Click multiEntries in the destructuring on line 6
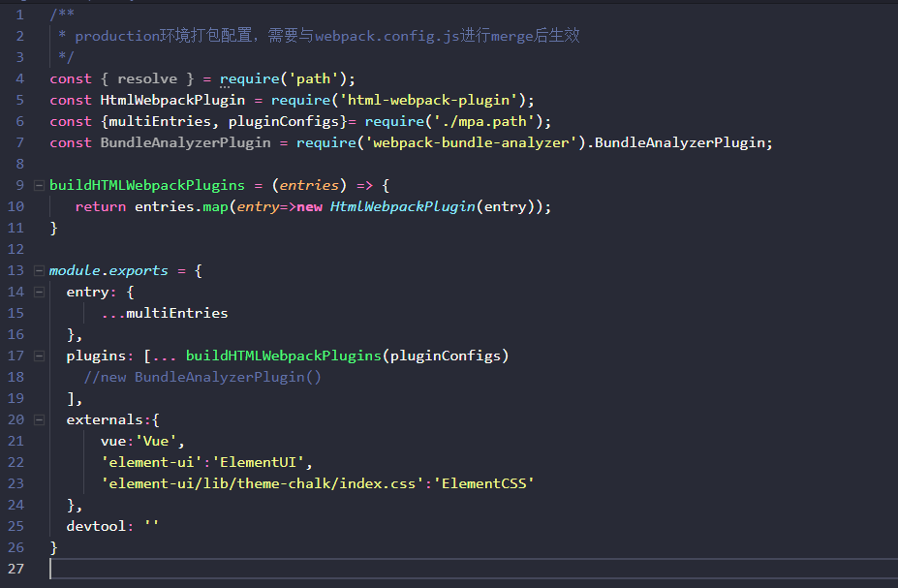The width and height of the screenshot is (898, 588). (160, 121)
